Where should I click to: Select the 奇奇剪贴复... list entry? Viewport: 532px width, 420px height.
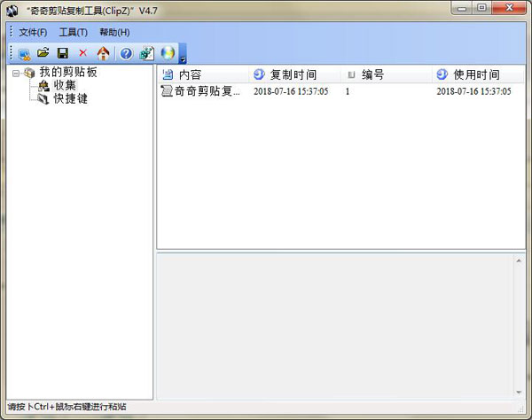tap(207, 91)
